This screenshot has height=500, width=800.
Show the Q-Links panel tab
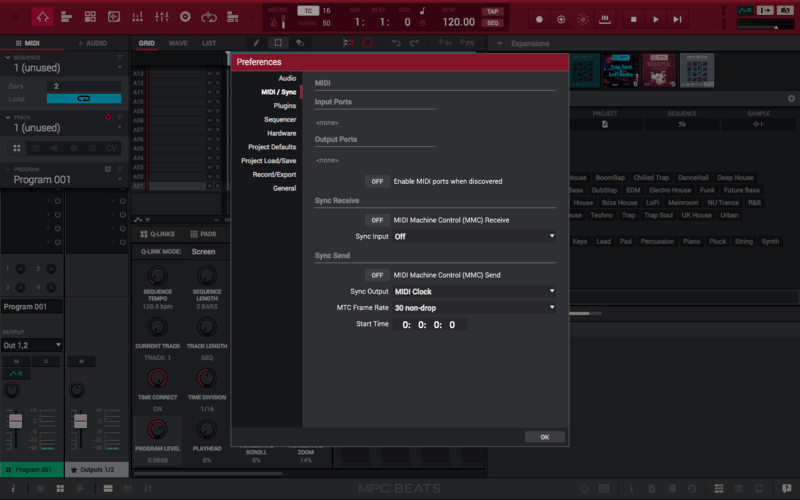157,234
